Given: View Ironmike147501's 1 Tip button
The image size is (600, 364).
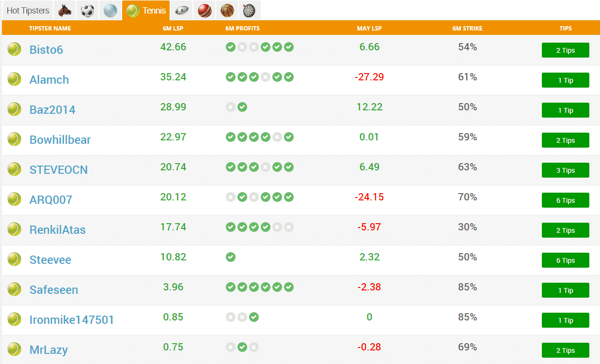Looking at the screenshot, I should (x=565, y=320).
